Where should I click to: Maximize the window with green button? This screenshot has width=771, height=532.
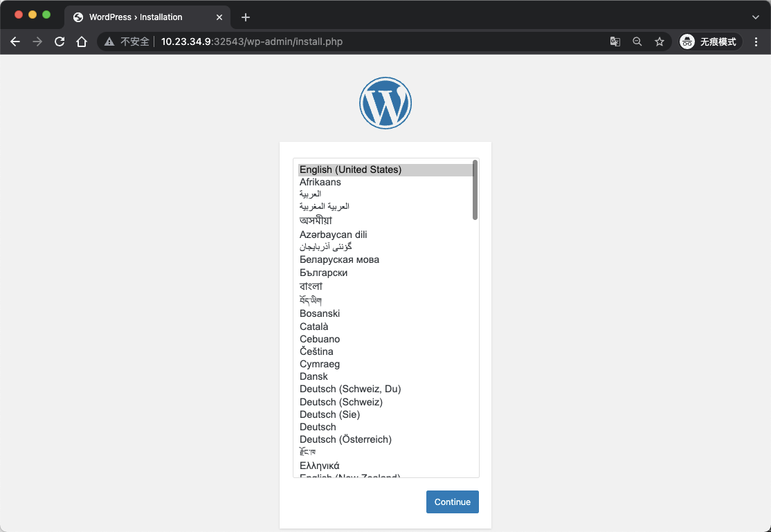click(46, 15)
